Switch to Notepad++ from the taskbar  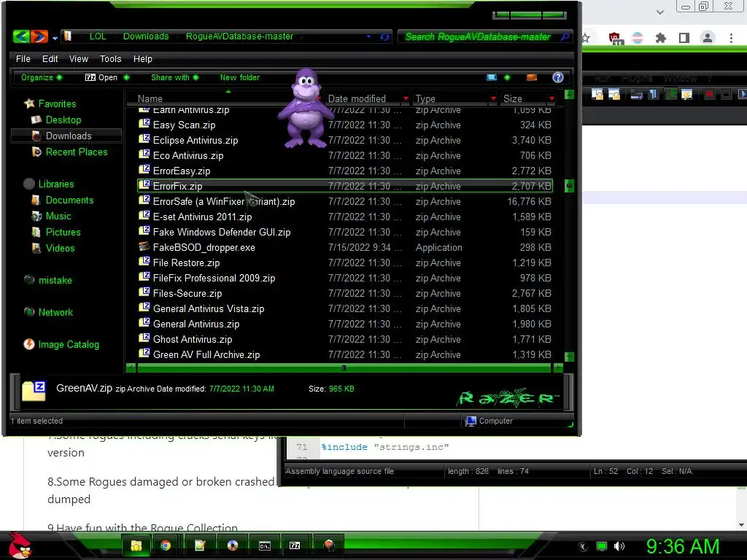[x=200, y=545]
